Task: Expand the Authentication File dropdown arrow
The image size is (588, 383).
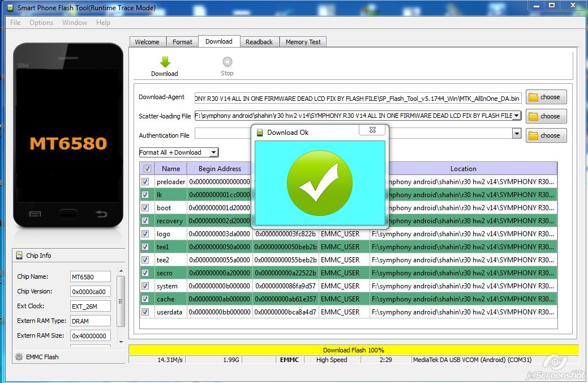Action: tap(516, 133)
